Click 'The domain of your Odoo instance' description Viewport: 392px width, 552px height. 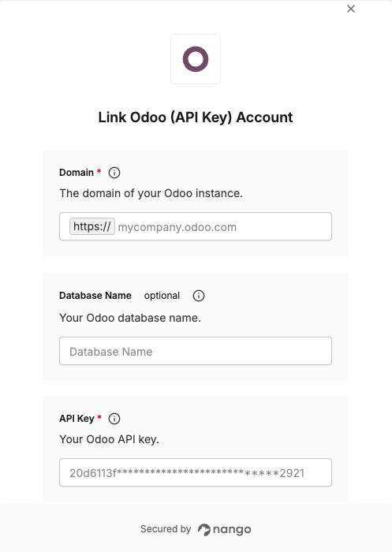coord(151,193)
